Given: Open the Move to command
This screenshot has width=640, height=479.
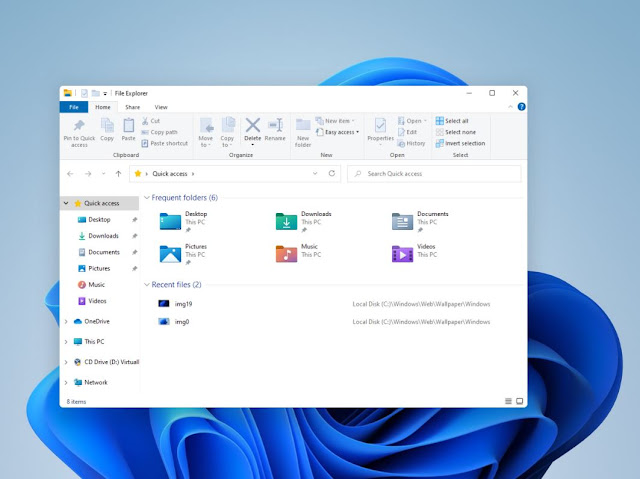Looking at the screenshot, I should pyautogui.click(x=206, y=132).
